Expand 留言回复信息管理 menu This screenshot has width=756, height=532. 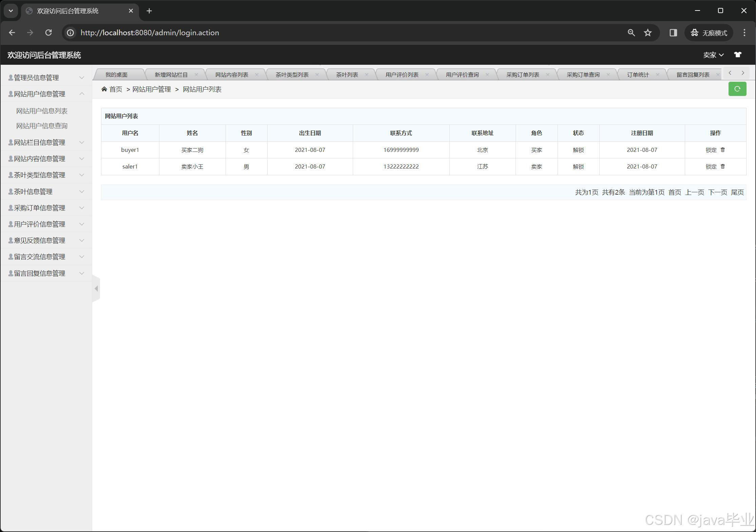point(46,273)
